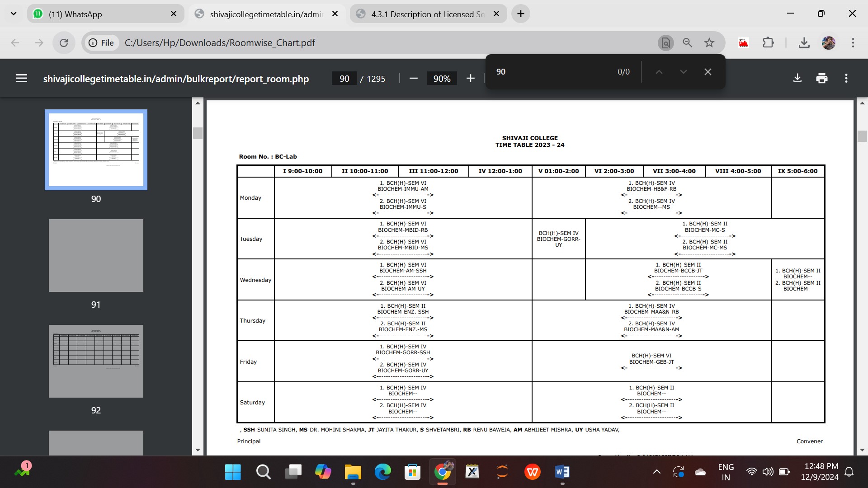
Task: Open the notification bell
Action: point(849,472)
